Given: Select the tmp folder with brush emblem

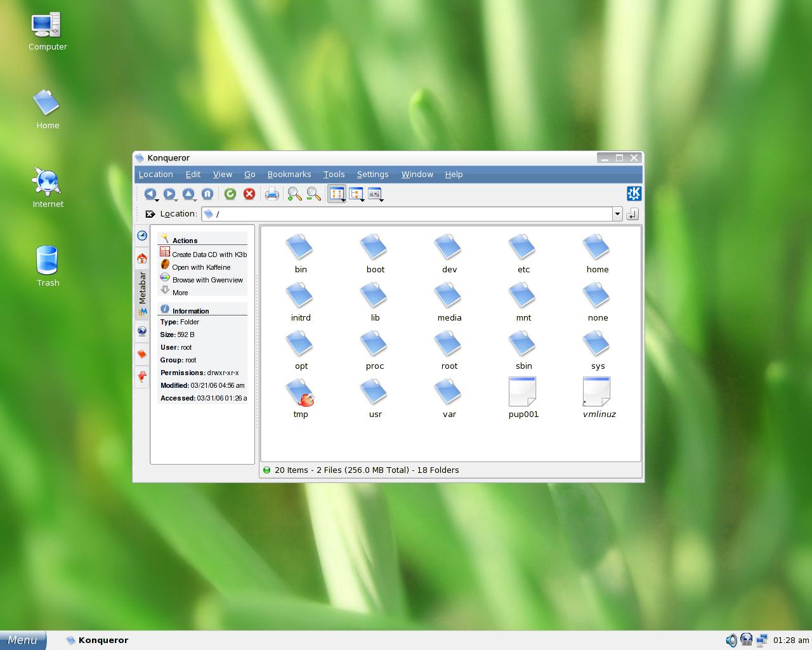Looking at the screenshot, I should click(300, 398).
